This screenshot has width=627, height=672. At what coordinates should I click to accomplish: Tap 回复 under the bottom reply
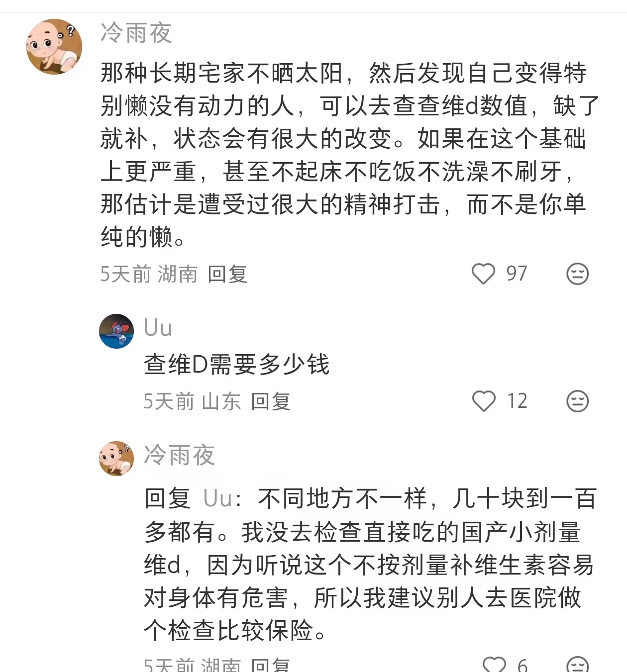271,665
